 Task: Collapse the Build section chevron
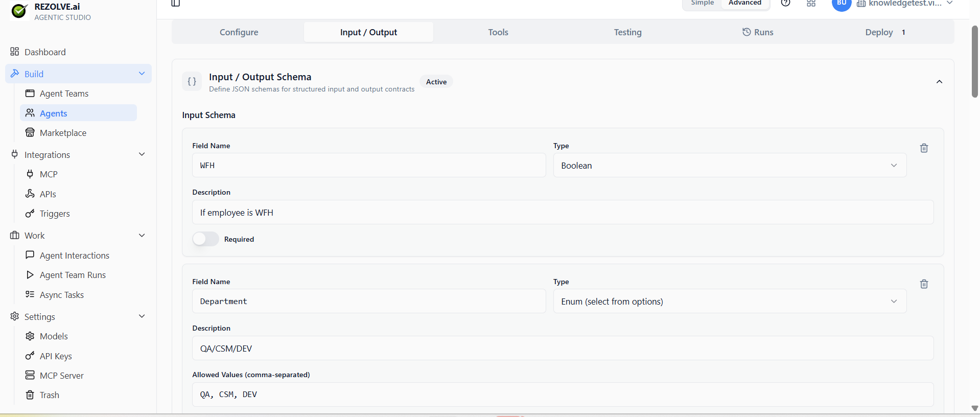142,74
